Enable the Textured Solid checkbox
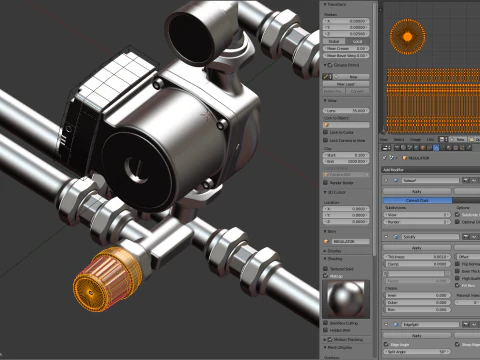This screenshot has width=480, height=360. point(326,269)
